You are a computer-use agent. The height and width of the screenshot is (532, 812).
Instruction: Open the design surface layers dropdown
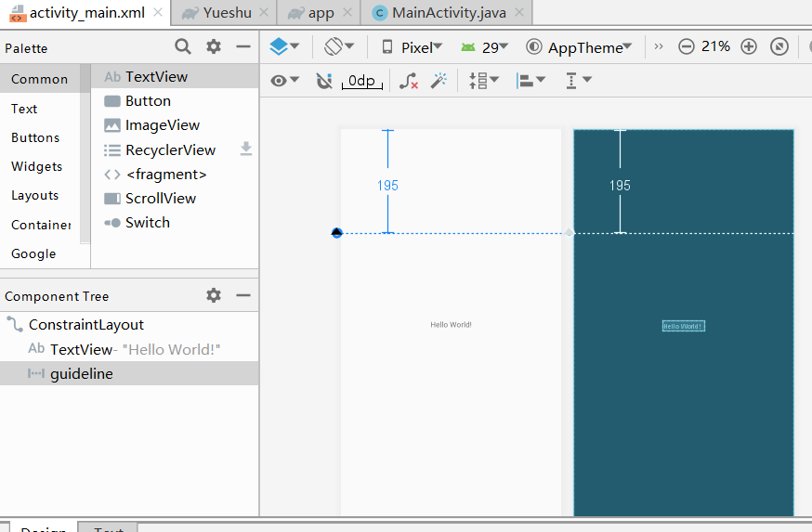(x=284, y=46)
